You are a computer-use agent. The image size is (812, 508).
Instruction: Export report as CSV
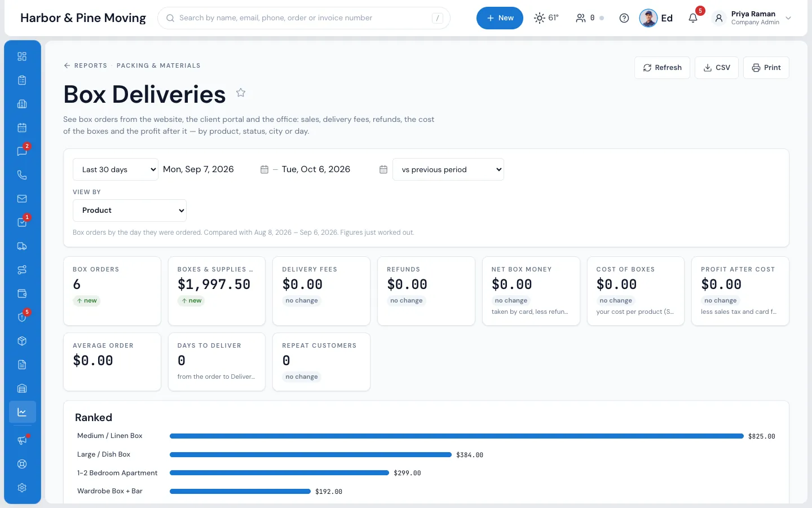[x=717, y=68]
